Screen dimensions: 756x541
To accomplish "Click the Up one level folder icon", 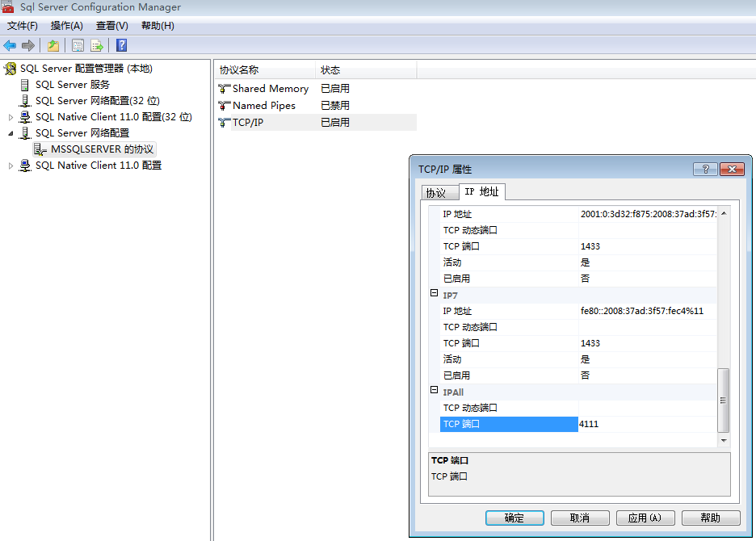I will 53,46.
